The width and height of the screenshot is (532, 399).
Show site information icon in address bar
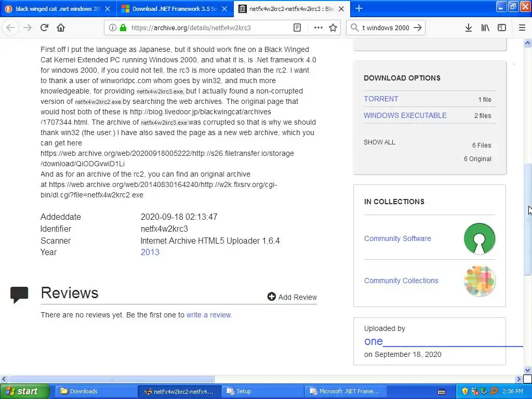113,28
